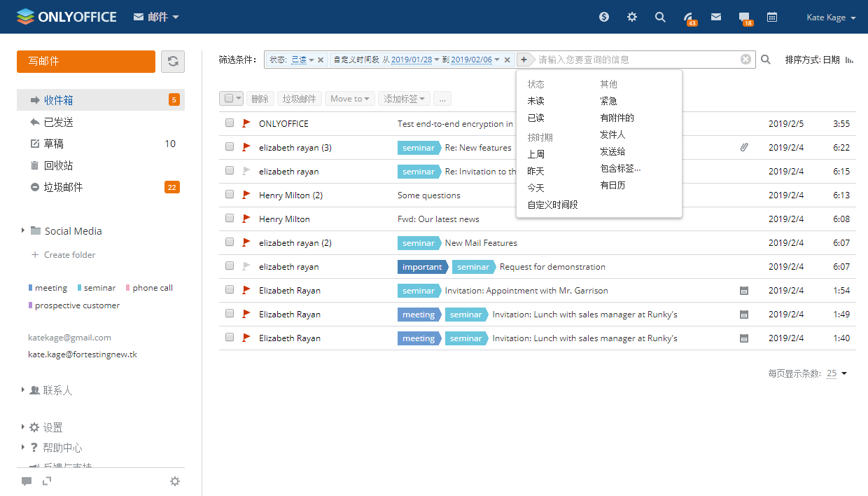Click the Create folder link
The width and height of the screenshot is (868, 496).
[69, 255]
